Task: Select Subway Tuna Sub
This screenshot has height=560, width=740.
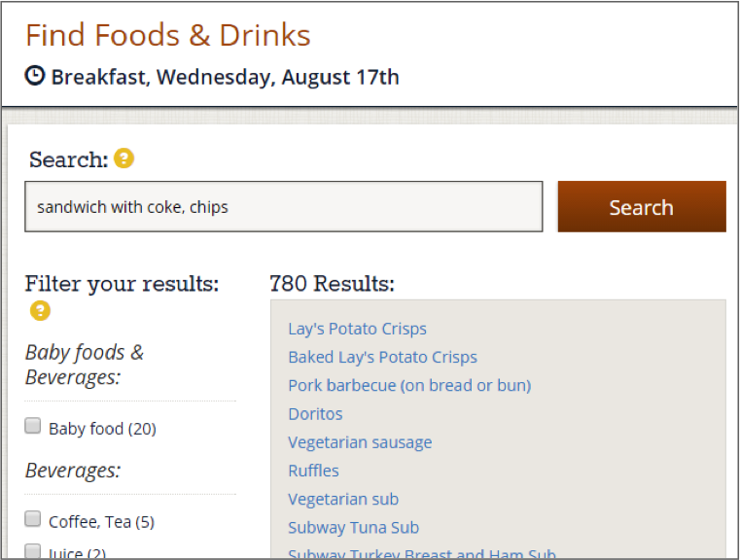Action: [x=353, y=527]
